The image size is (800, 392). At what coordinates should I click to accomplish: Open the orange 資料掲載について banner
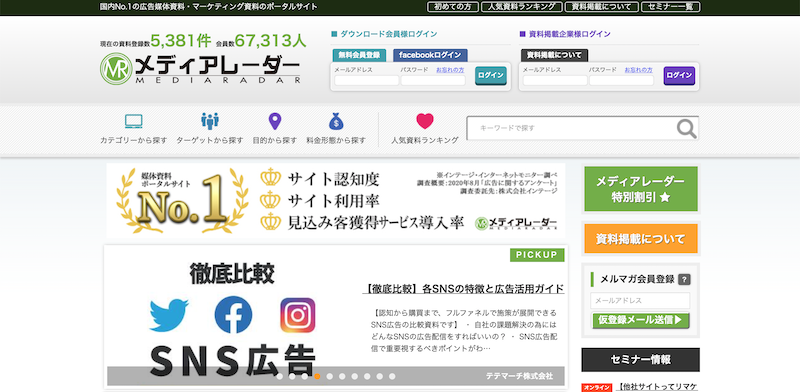coord(641,238)
